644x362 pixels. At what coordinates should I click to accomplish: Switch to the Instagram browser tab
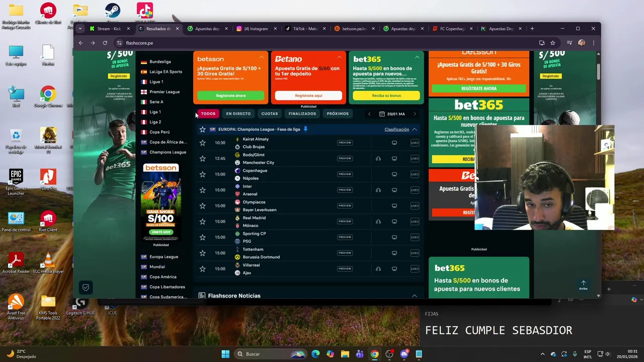click(256, 29)
